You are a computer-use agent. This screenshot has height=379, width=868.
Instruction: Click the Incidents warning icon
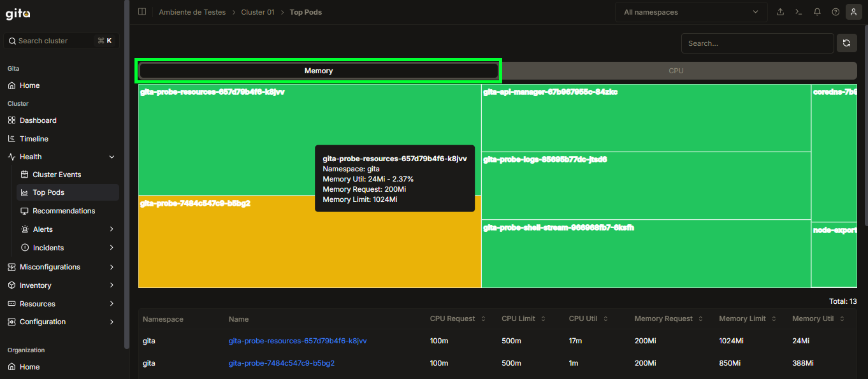[x=25, y=248]
